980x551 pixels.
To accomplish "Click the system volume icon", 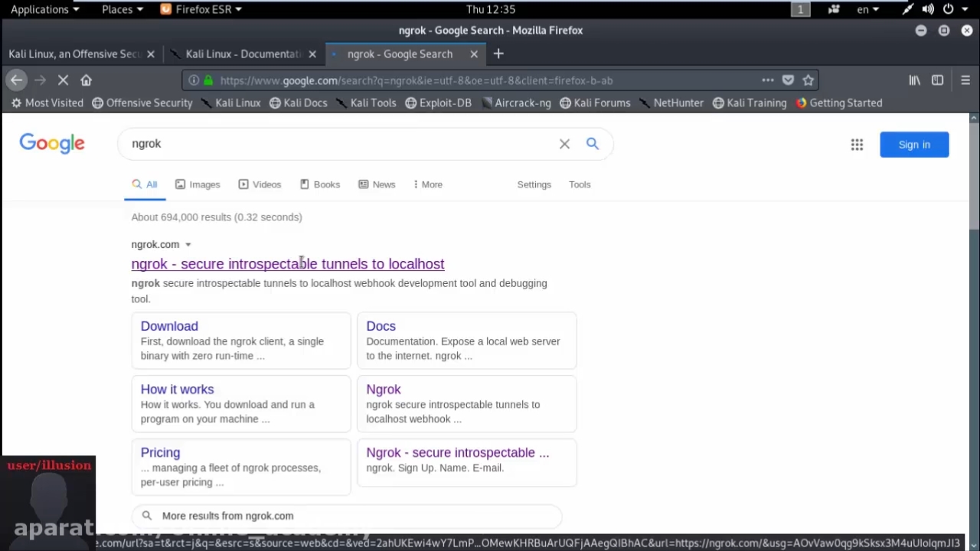I will (928, 9).
